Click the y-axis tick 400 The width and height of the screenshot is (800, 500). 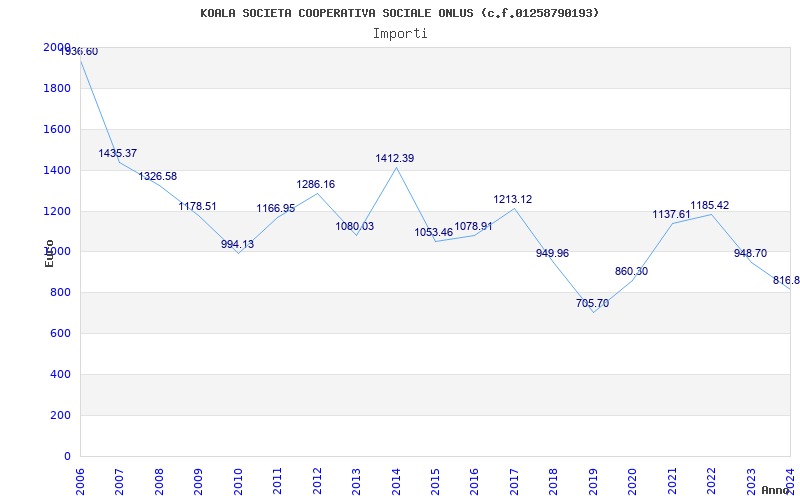[60, 374]
